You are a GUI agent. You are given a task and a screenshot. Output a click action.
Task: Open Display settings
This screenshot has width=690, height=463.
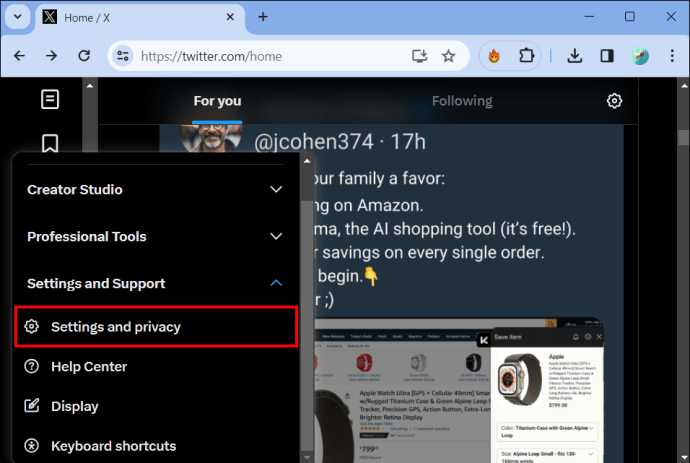coord(156,406)
